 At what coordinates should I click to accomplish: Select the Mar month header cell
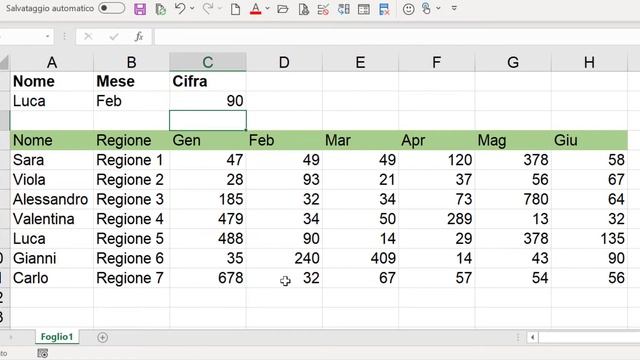coord(360,140)
